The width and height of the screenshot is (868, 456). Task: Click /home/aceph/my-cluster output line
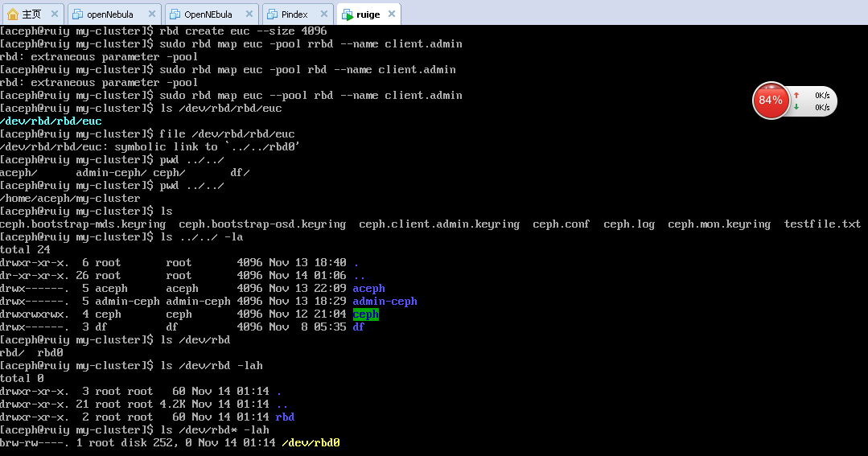70,199
